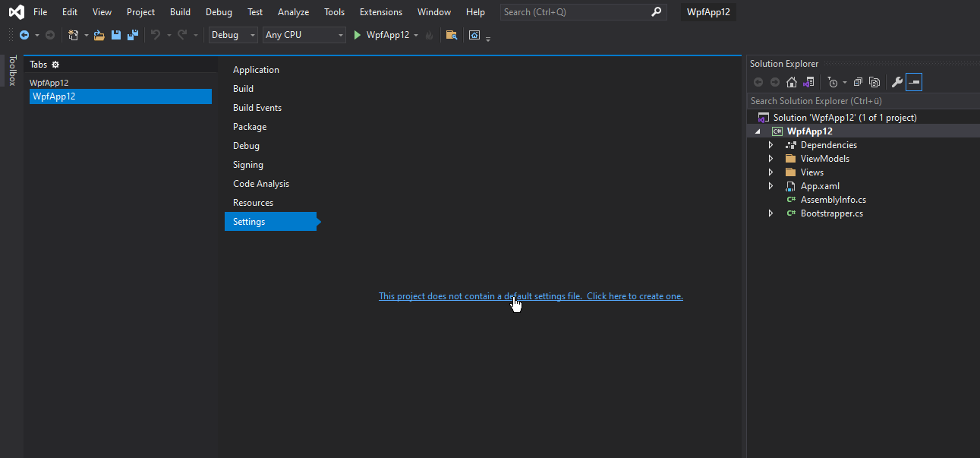Navigate backward with the blue arrow
The image size is (980, 458).
pyautogui.click(x=24, y=35)
